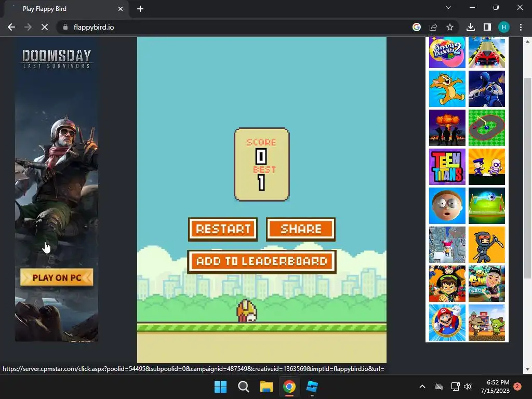
Task: Open File Explorer from taskbar
Action: (267, 387)
